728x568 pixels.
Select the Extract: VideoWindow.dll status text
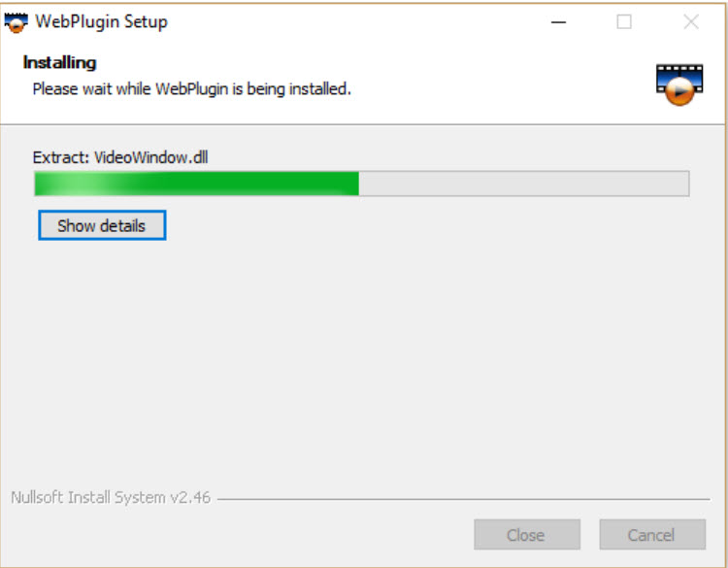[x=120, y=157]
